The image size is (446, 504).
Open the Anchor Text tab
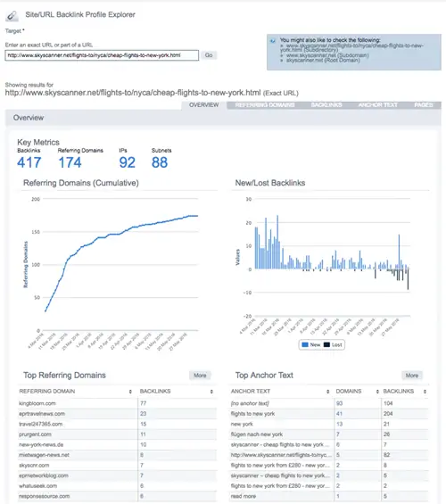(378, 105)
